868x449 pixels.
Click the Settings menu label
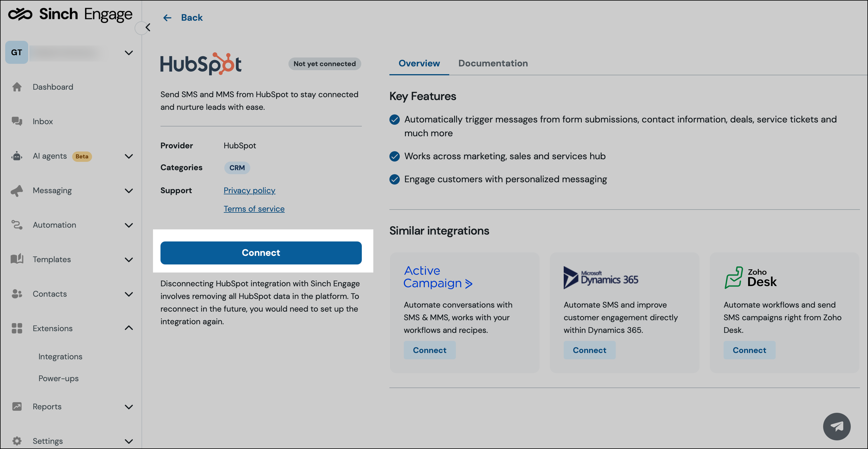click(x=47, y=441)
